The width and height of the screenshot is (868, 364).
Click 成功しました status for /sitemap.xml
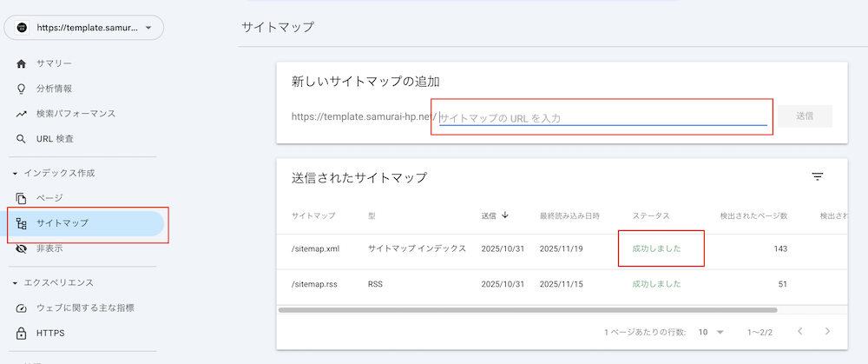click(656, 248)
